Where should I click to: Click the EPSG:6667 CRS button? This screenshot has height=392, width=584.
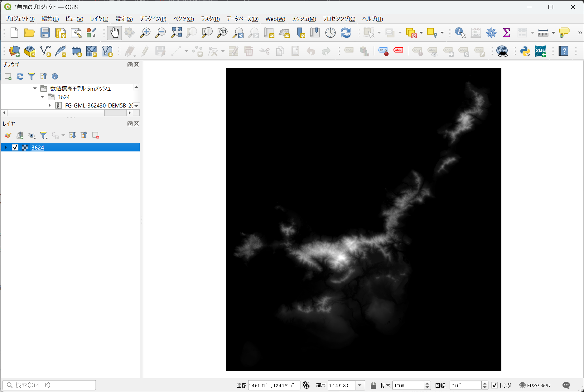[535, 385]
